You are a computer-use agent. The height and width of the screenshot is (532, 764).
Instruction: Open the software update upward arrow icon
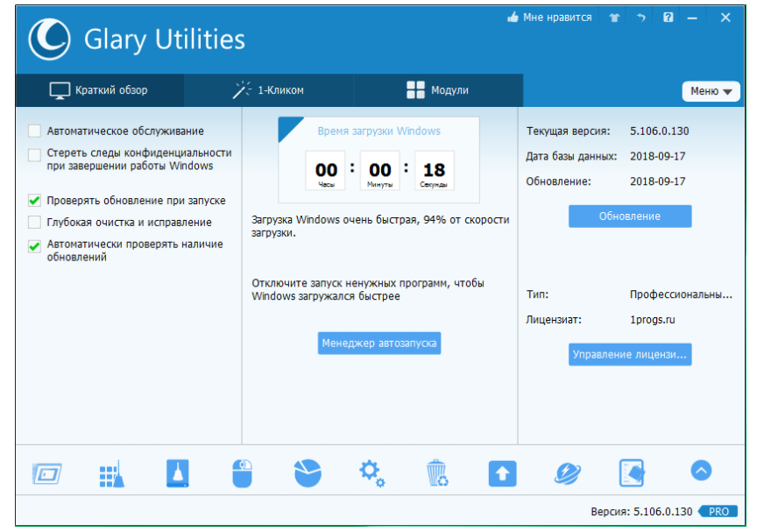click(502, 473)
